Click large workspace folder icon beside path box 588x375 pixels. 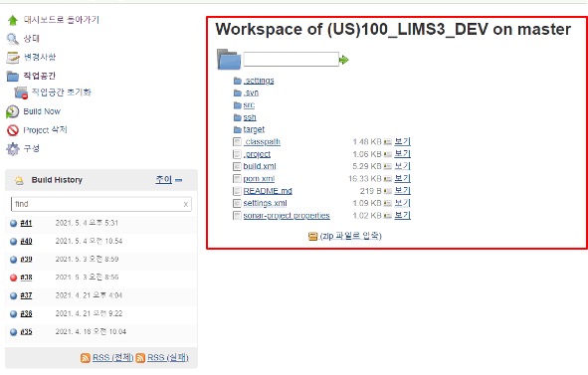point(229,59)
